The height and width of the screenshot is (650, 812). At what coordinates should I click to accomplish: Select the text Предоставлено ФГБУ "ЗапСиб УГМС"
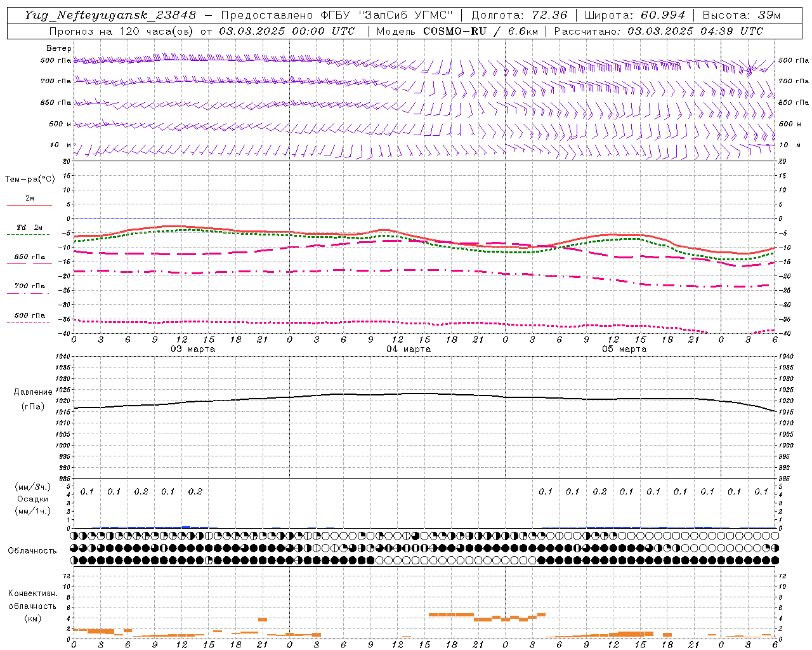tap(337, 15)
